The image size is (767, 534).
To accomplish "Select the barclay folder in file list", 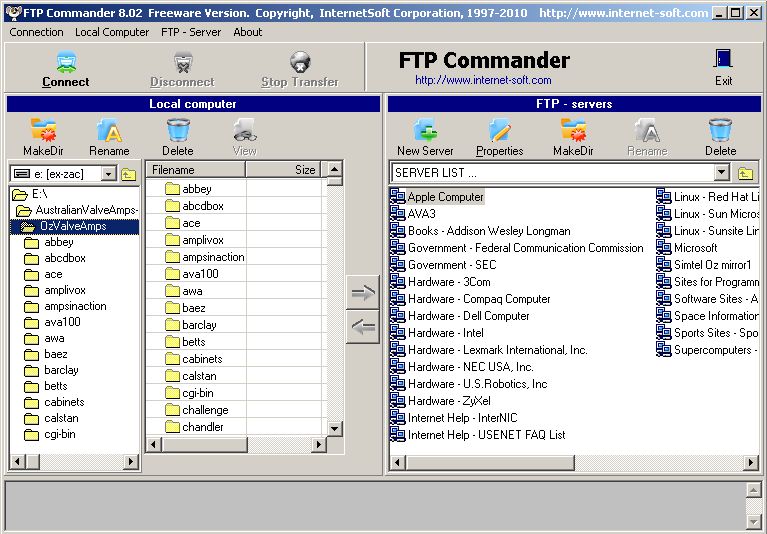I will (x=191, y=325).
